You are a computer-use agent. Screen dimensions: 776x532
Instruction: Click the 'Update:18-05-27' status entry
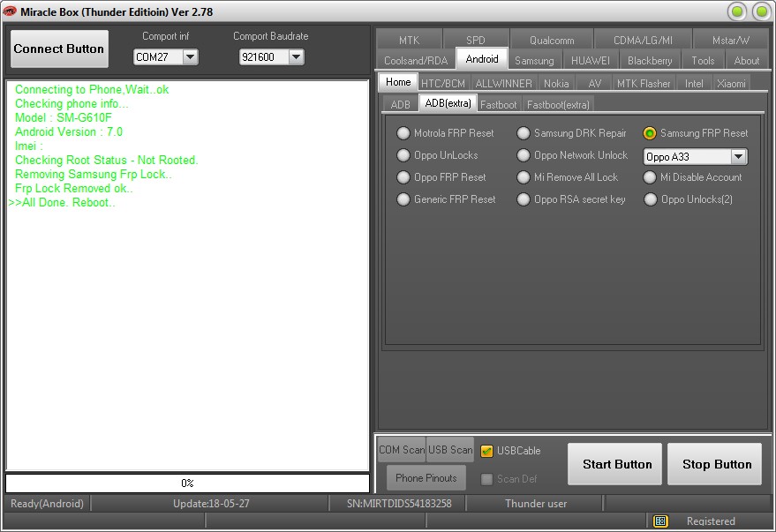click(x=211, y=503)
